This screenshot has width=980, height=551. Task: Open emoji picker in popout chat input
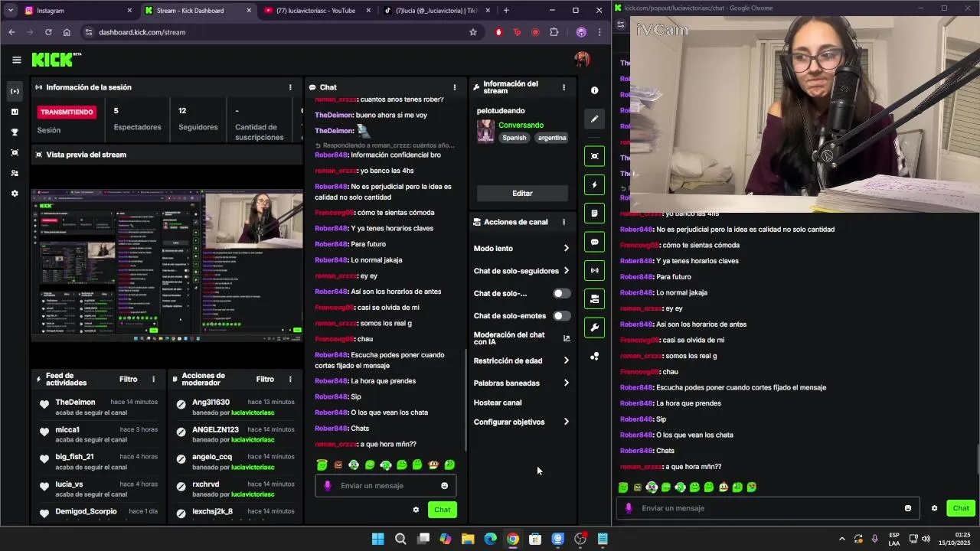tap(908, 508)
